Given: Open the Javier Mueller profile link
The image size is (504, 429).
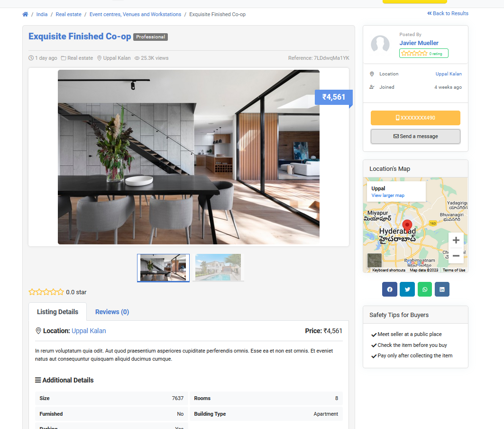Looking at the screenshot, I should [419, 43].
